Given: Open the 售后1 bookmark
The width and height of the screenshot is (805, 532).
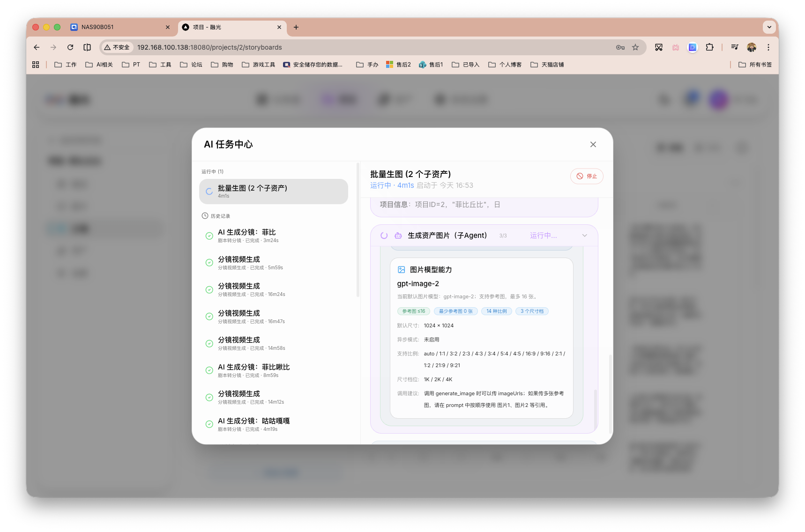Looking at the screenshot, I should point(431,65).
